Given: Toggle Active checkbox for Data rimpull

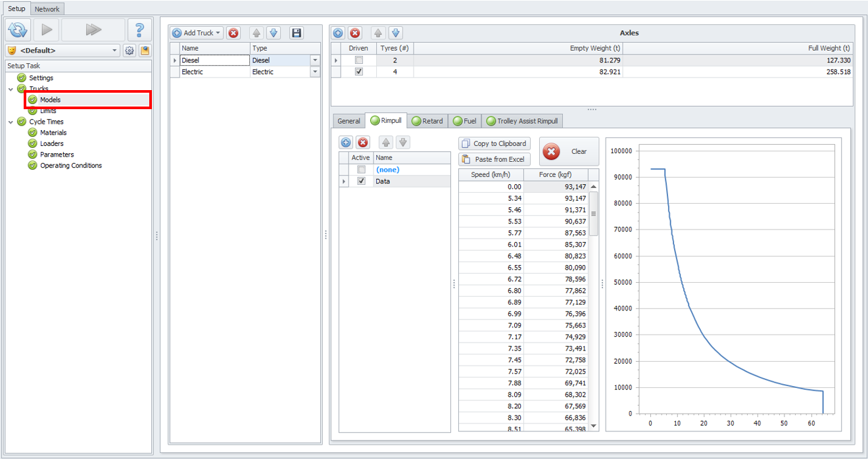Looking at the screenshot, I should pos(361,181).
